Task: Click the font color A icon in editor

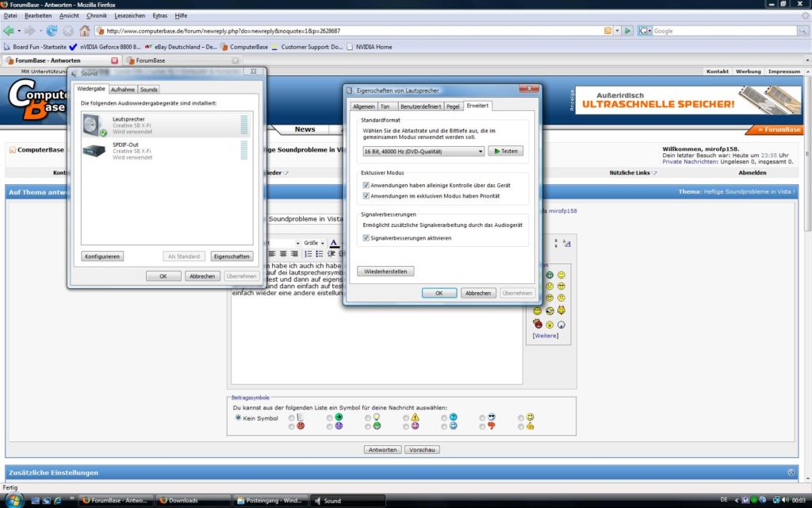Action: coord(334,243)
